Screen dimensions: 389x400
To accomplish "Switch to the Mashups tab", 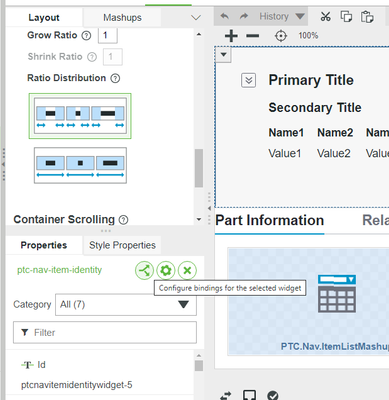I will (x=122, y=17).
